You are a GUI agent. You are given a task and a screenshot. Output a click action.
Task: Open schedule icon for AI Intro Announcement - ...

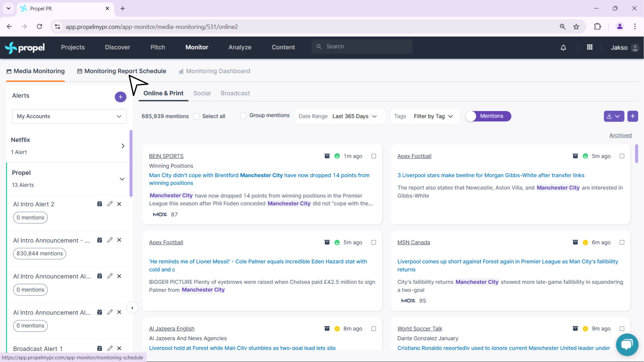(100, 240)
